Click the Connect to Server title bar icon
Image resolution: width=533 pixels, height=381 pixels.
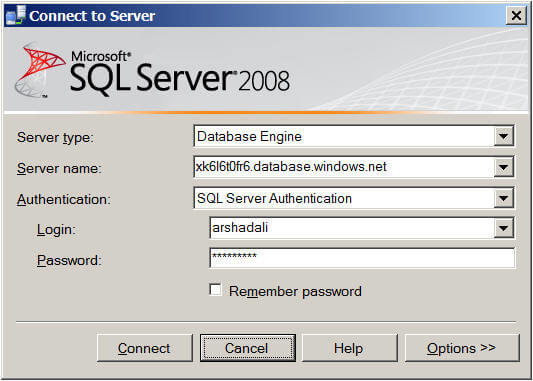[15, 15]
